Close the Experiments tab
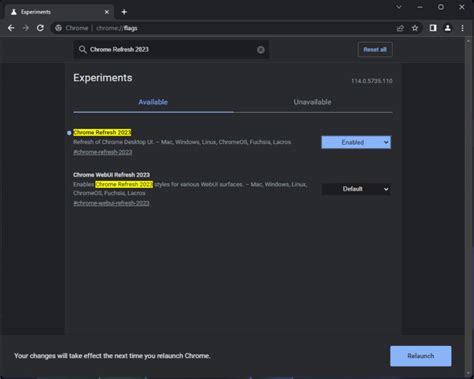 [107, 12]
